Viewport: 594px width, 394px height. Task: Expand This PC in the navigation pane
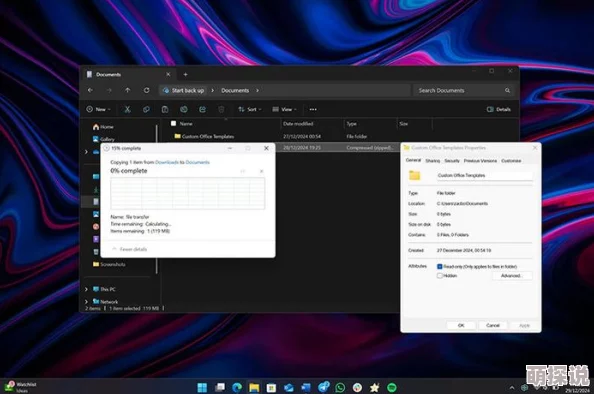[86, 289]
